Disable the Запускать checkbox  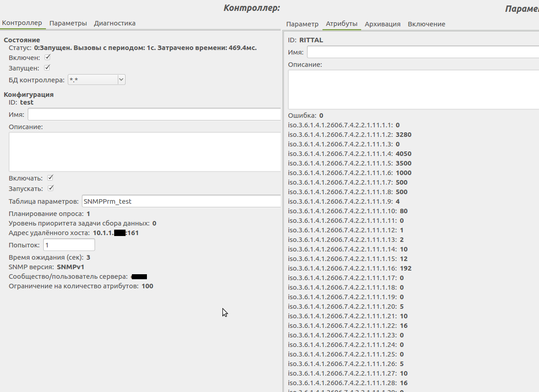point(51,188)
